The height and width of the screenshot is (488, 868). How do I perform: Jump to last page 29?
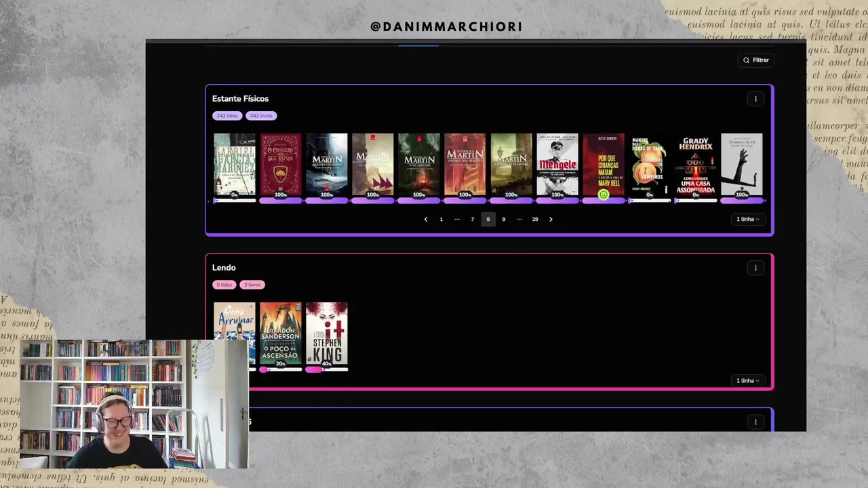pyautogui.click(x=535, y=220)
